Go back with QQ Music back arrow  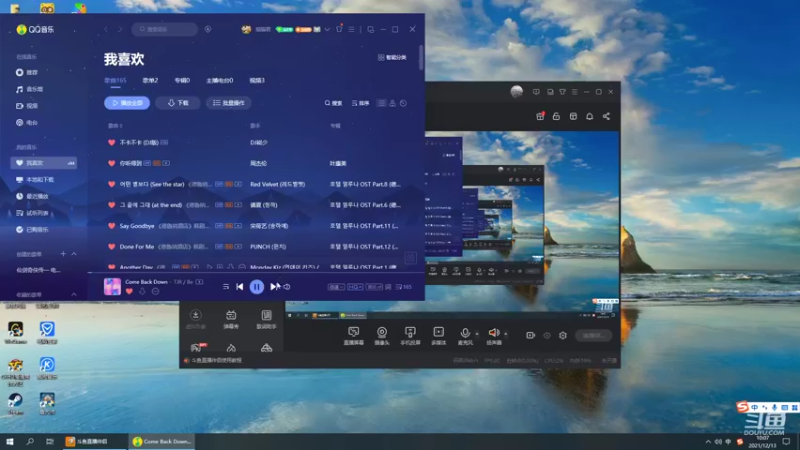[106, 30]
